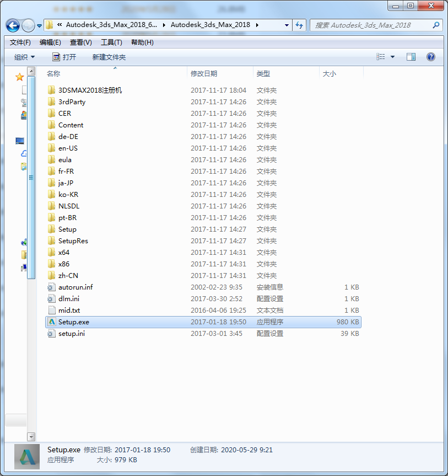Click the Help question mark icon

tap(431, 57)
